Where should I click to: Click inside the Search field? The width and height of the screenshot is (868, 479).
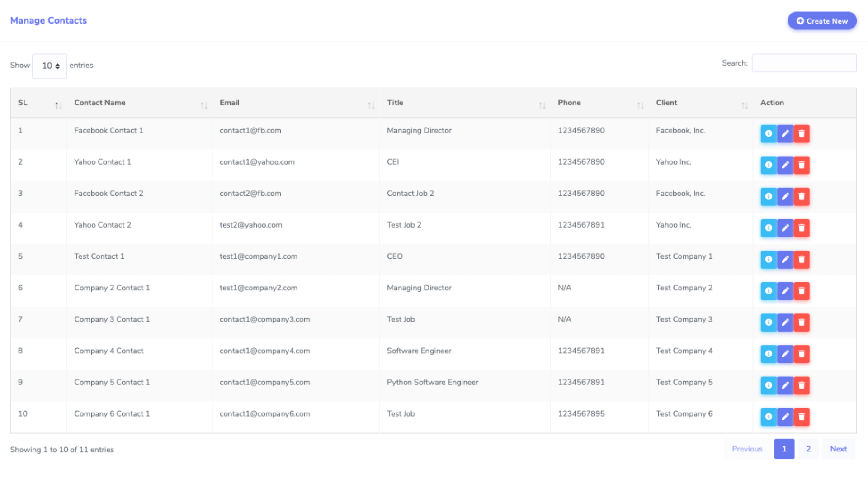pyautogui.click(x=804, y=63)
